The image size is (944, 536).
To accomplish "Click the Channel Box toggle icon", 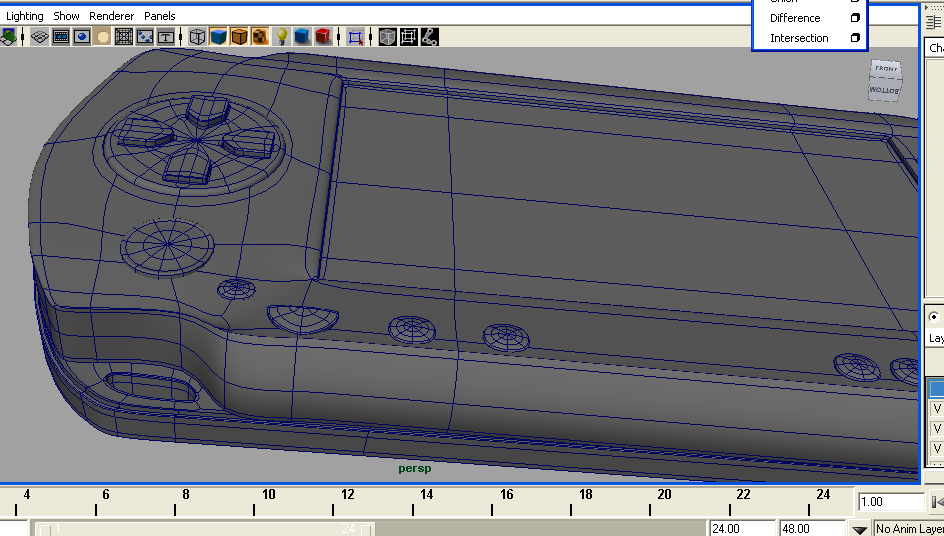I will pos(934,22).
